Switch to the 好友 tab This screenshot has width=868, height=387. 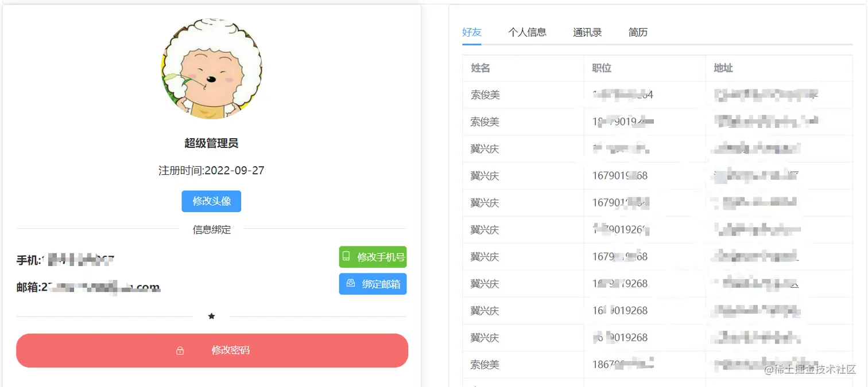point(471,32)
